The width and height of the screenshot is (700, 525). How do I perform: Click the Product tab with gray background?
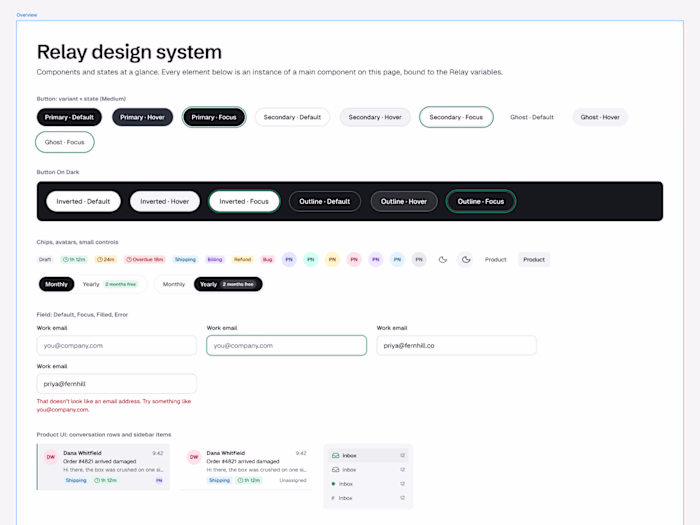click(x=534, y=259)
